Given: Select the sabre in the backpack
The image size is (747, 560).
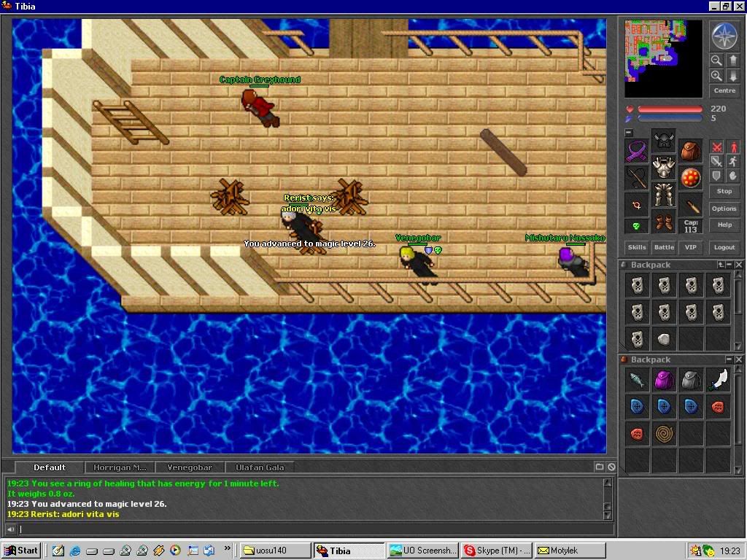Looking at the screenshot, I should pyautogui.click(x=718, y=380).
